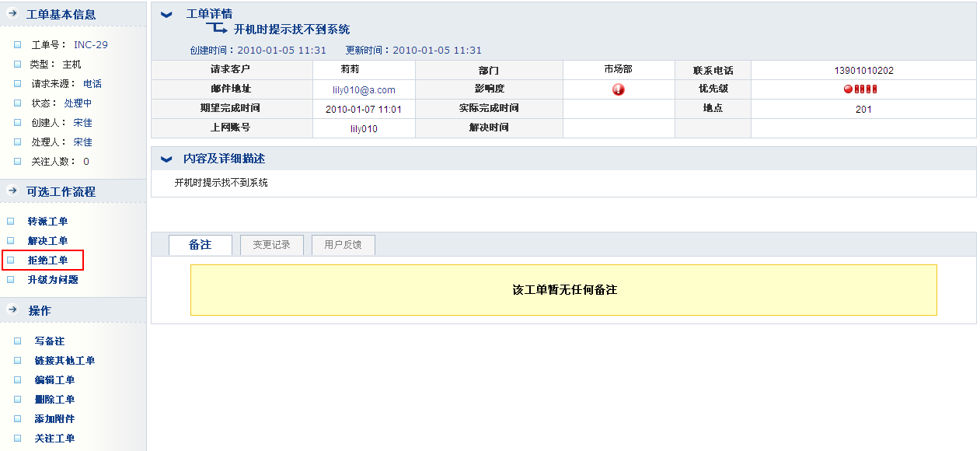
Task: Click the arrow icon beside 工单基本信息
Action: [12, 14]
